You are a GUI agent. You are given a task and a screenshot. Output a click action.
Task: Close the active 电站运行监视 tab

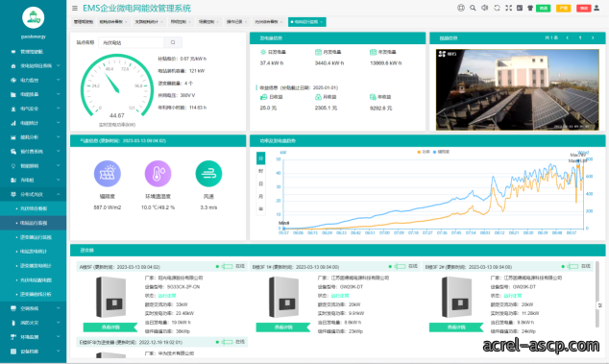[322, 22]
